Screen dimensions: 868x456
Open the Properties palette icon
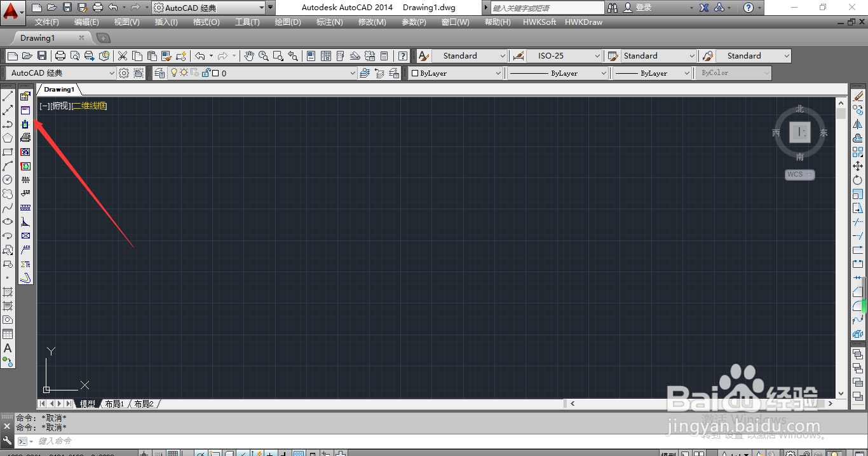coord(311,56)
